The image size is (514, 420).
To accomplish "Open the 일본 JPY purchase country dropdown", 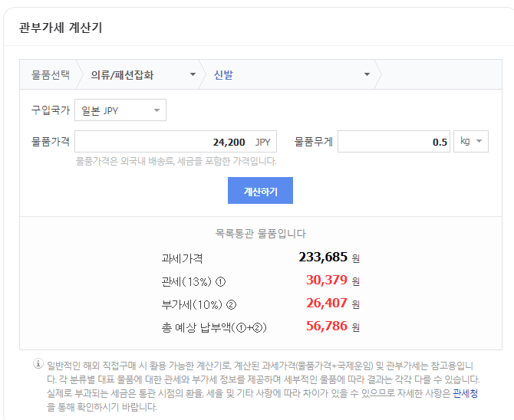I will tap(120, 110).
